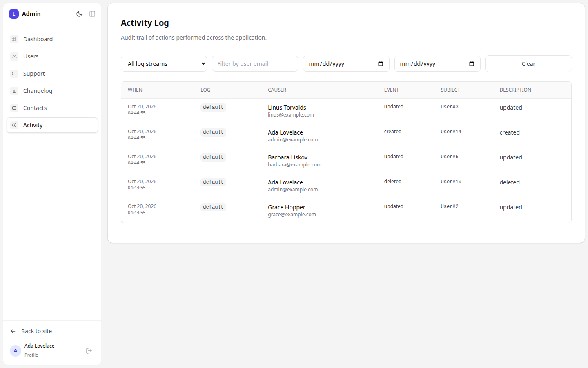Click the grace@example.com email text

click(292, 215)
